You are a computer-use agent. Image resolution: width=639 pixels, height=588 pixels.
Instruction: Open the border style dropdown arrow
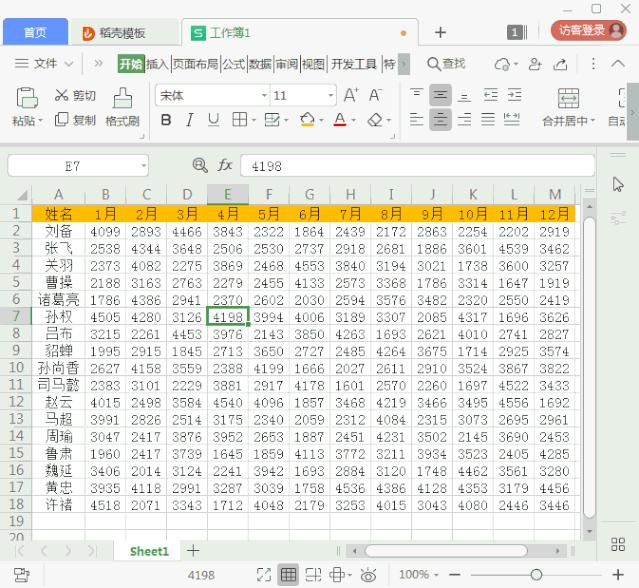tap(253, 121)
